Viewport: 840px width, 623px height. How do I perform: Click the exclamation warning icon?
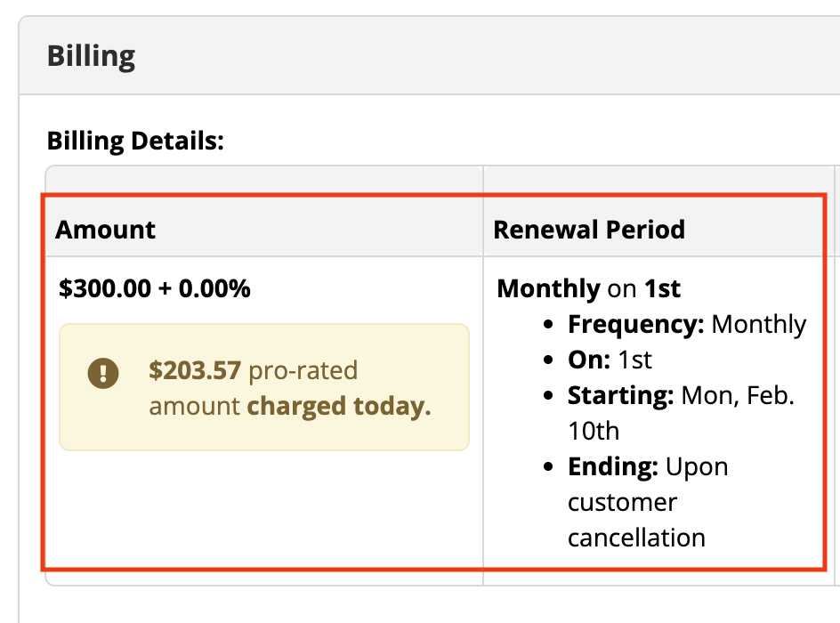coord(103,373)
